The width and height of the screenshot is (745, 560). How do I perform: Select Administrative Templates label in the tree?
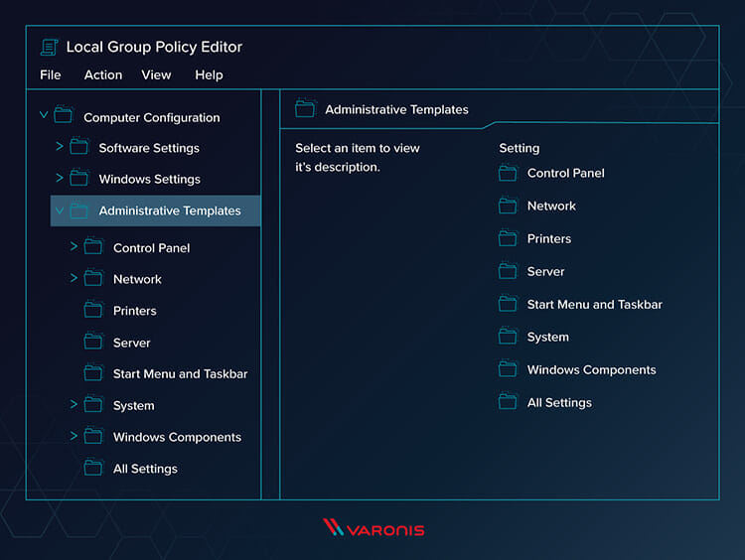tap(170, 210)
